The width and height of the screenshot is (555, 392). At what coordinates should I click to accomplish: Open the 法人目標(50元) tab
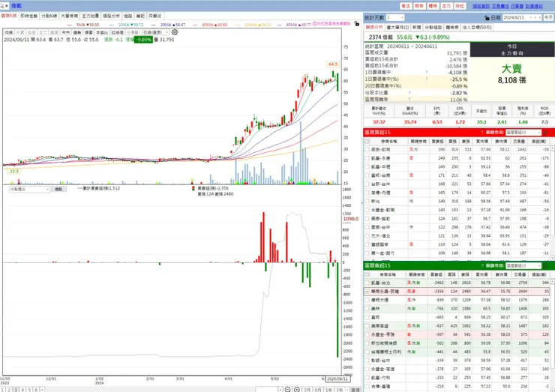[477, 27]
